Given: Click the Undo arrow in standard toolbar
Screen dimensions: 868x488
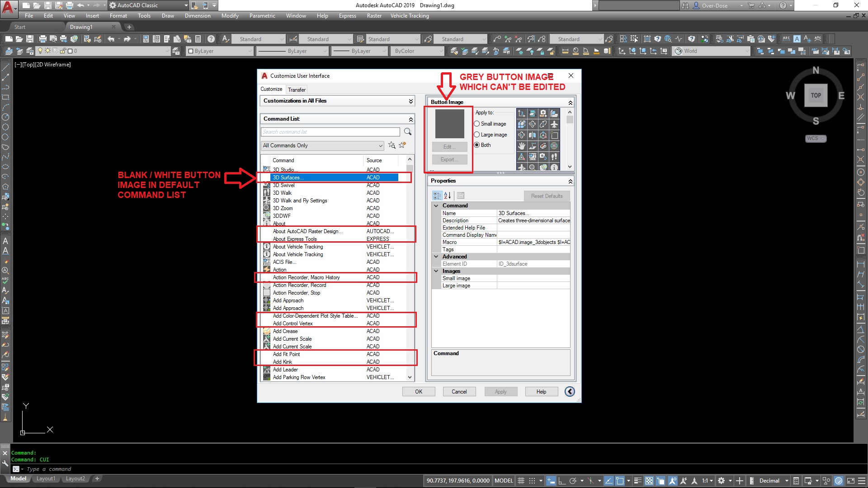Looking at the screenshot, I should pyautogui.click(x=111, y=39).
